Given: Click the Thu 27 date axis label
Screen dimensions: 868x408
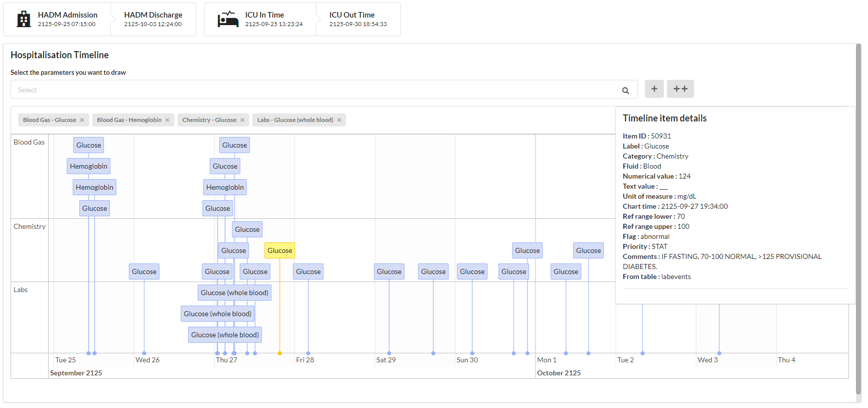Looking at the screenshot, I should click(227, 360).
